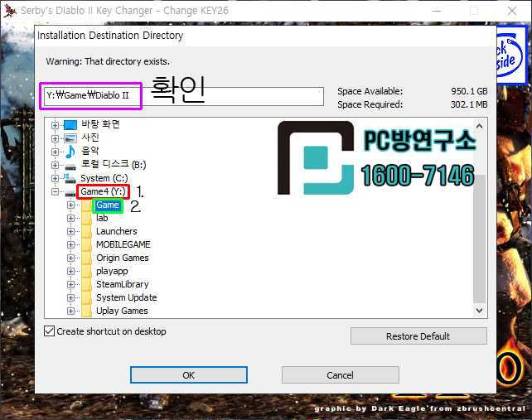The width and height of the screenshot is (532, 420).
Task: Expand the lab folder node
Action: point(70,218)
